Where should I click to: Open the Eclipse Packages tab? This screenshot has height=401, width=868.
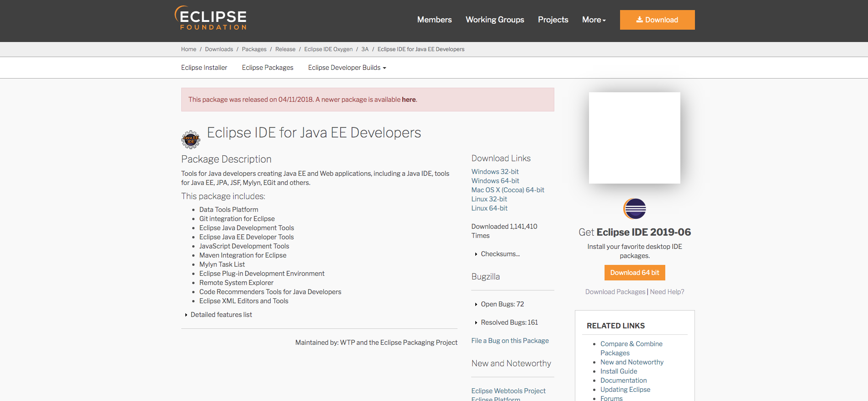[x=268, y=68]
